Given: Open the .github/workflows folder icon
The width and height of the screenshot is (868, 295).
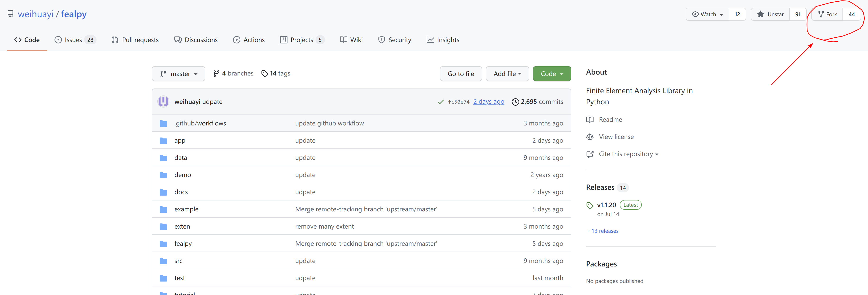Looking at the screenshot, I should pyautogui.click(x=163, y=123).
